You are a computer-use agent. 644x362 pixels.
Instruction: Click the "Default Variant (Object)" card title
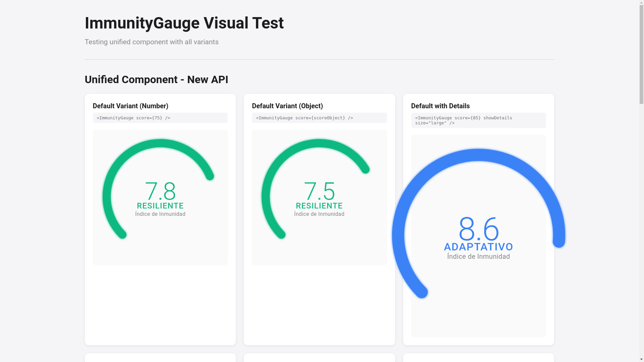point(287,106)
